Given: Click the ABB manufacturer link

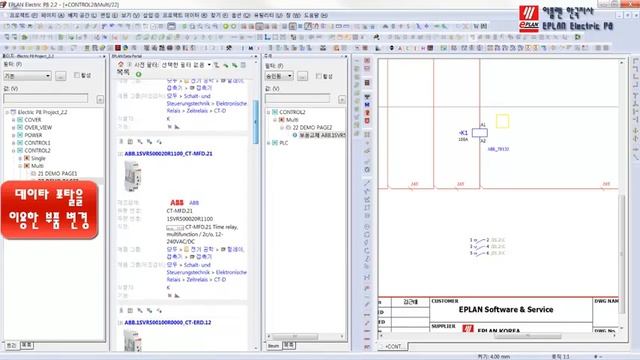Looking at the screenshot, I should tap(194, 203).
